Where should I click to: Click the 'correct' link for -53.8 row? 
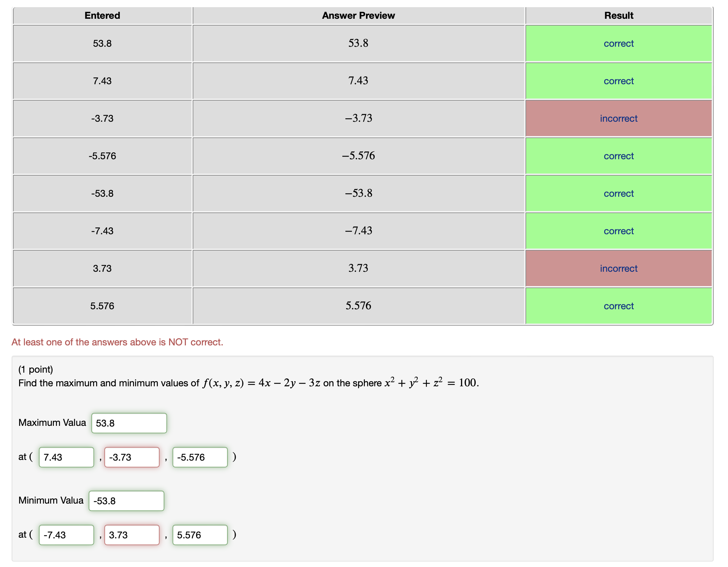618,193
